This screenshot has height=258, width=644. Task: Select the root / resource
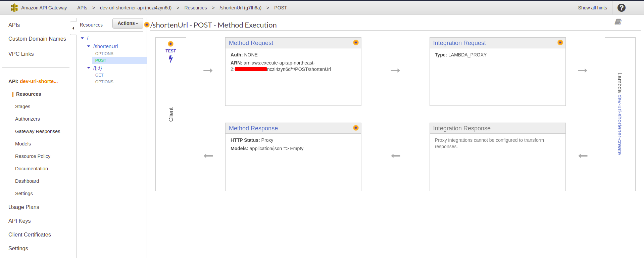point(88,38)
